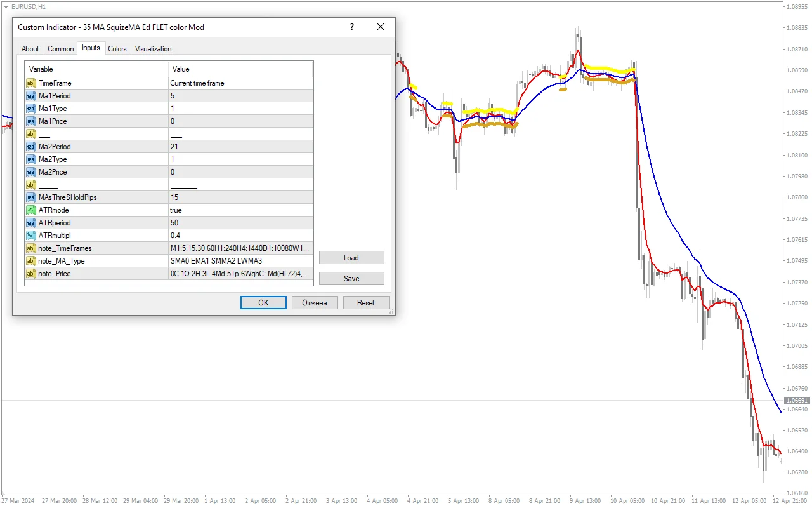This screenshot has height=508, width=812.
Task: Click the 123 icon next to Ma1Period
Action: [x=30, y=95]
